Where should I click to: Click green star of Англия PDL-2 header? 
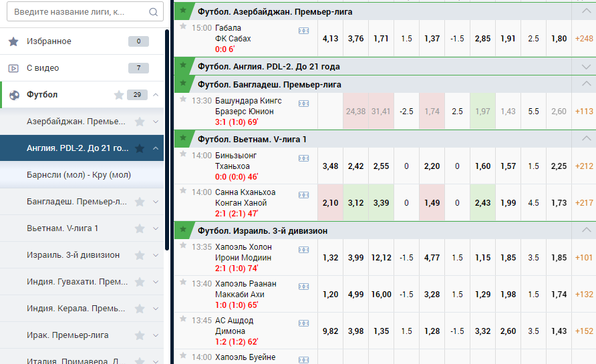(x=183, y=65)
